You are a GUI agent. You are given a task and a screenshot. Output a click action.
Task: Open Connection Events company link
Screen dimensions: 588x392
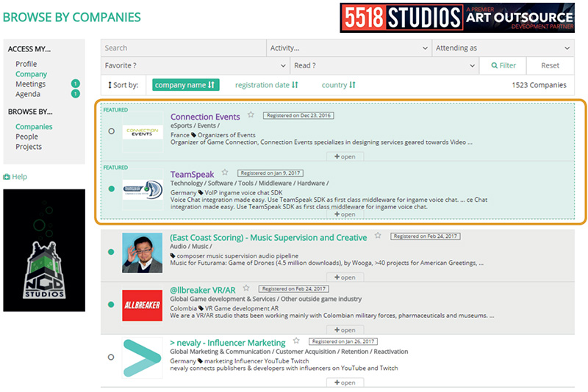[205, 117]
